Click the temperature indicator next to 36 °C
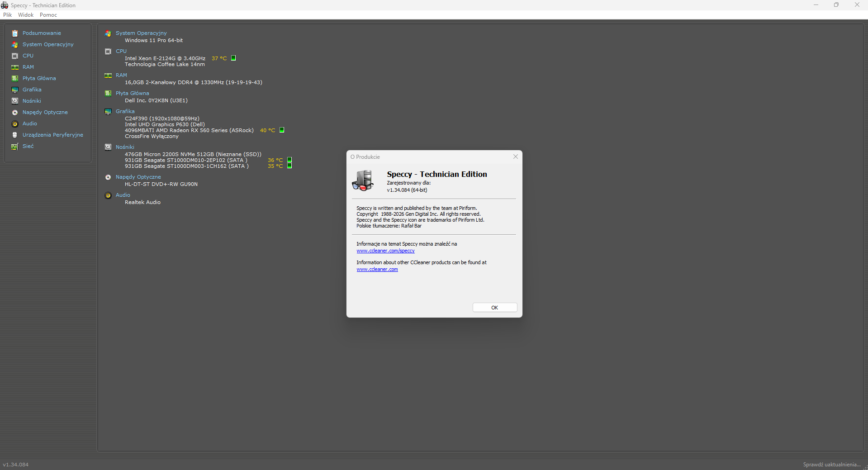This screenshot has height=470, width=868. pyautogui.click(x=289, y=160)
